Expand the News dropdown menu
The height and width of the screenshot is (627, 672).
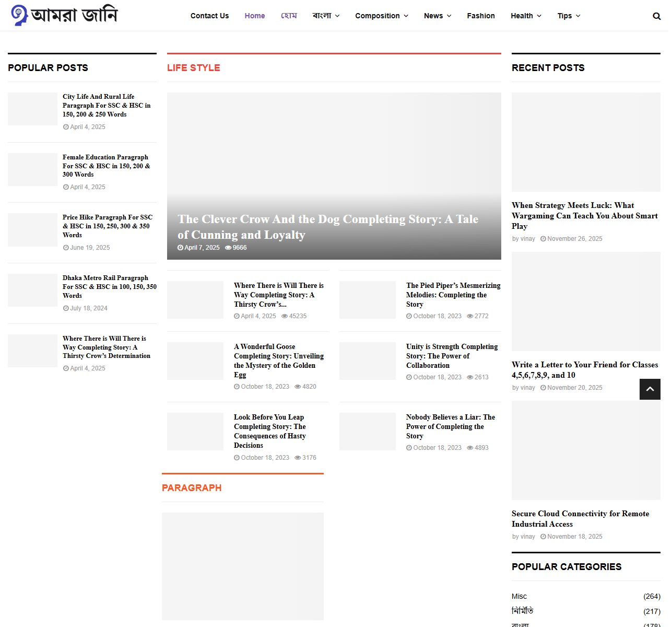[x=437, y=16]
